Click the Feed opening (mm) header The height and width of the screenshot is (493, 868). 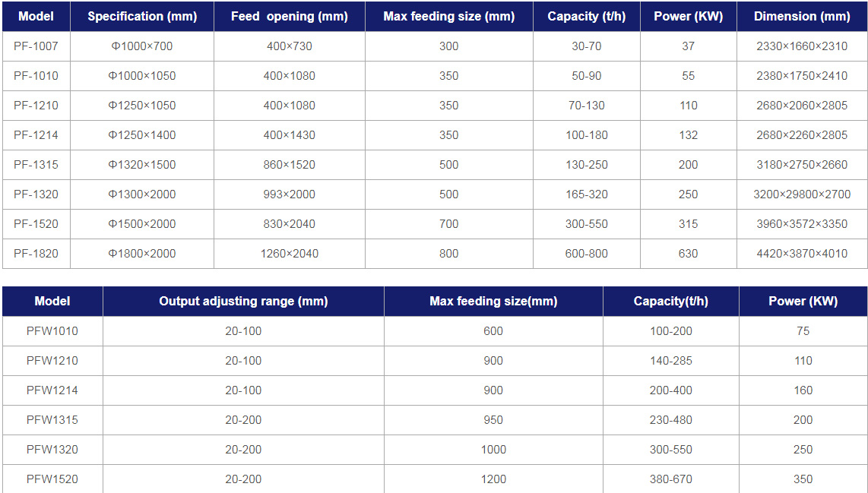tap(290, 17)
